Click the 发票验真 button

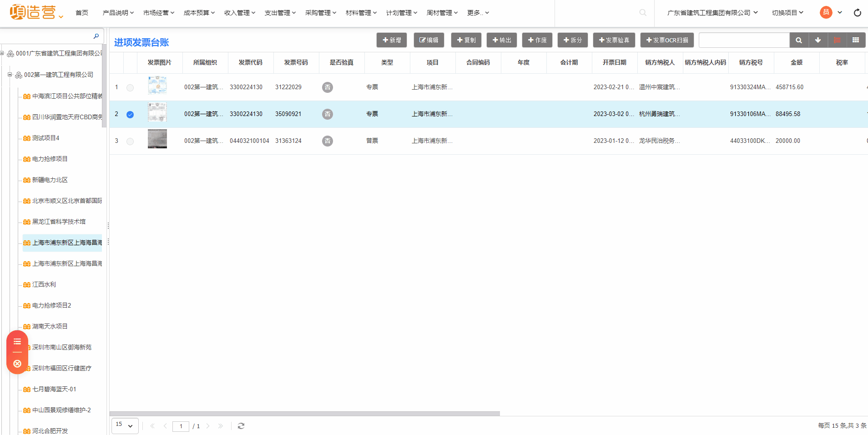[x=614, y=40]
